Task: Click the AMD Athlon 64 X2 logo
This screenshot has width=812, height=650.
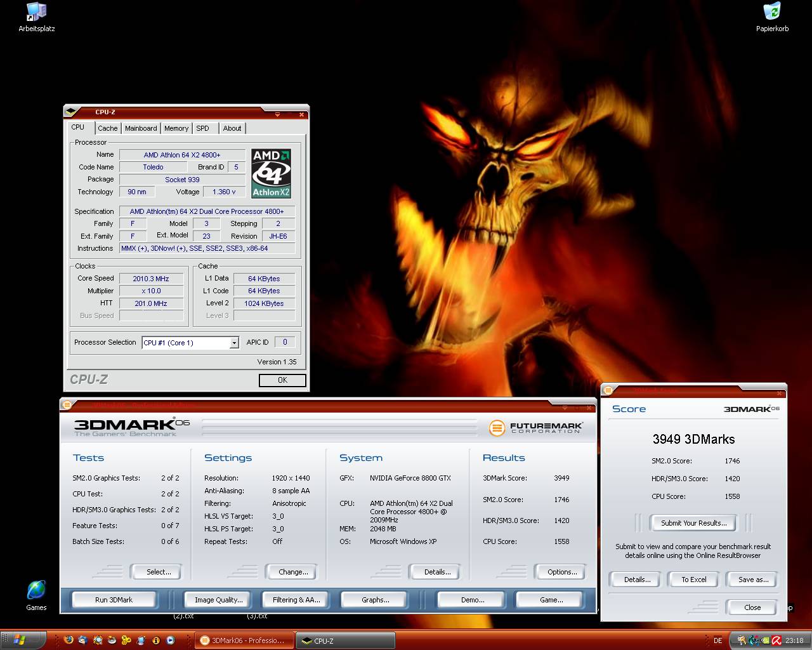Action: [271, 173]
